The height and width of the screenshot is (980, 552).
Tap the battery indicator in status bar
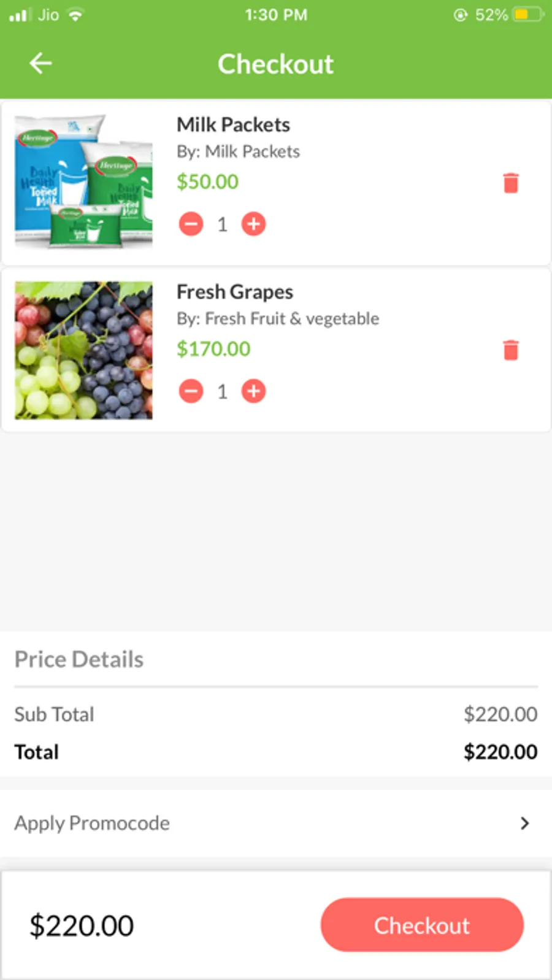[527, 15]
